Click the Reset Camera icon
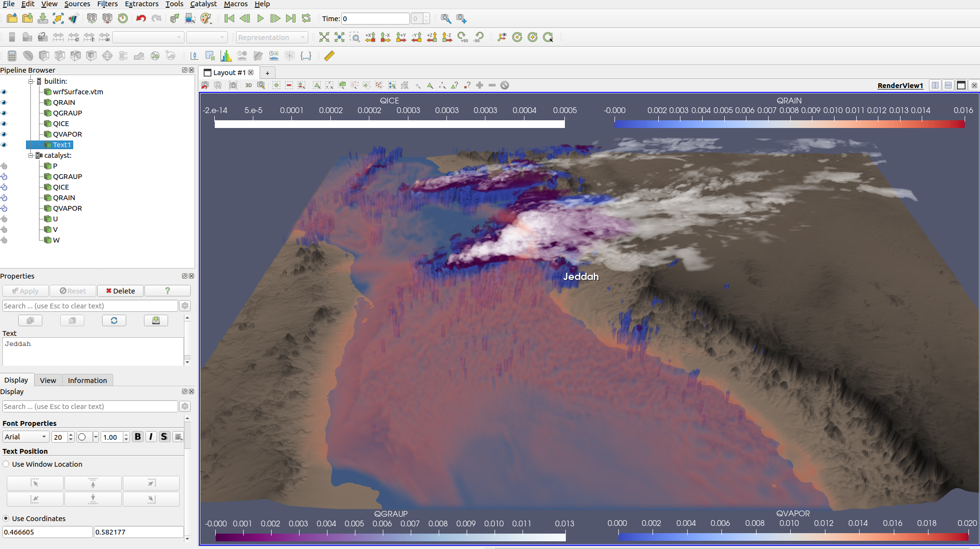The width and height of the screenshot is (980, 549). (324, 37)
